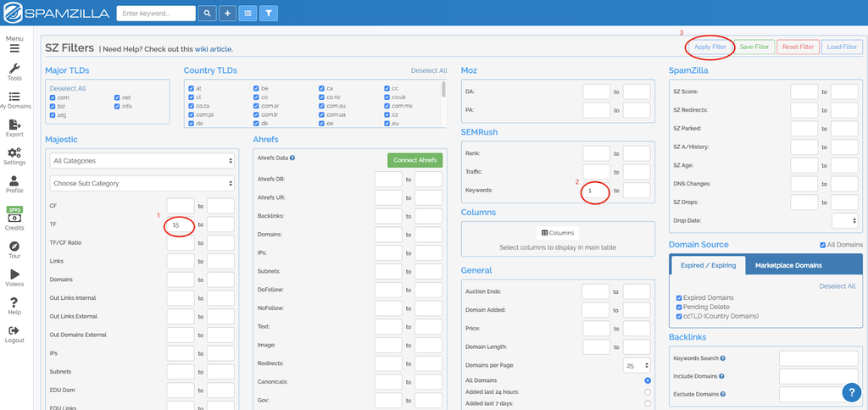Uncheck the Pending Delete checkbox

pos(679,307)
